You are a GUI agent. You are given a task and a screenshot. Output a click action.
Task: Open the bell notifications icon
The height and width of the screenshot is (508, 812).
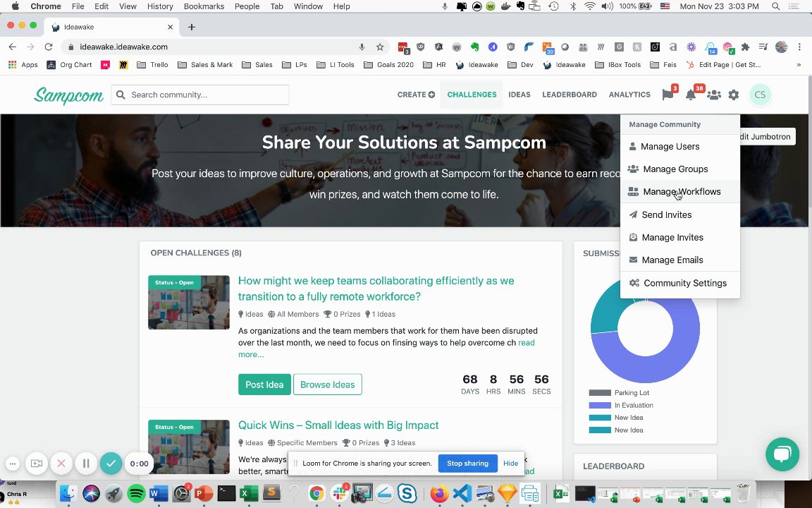click(690, 95)
